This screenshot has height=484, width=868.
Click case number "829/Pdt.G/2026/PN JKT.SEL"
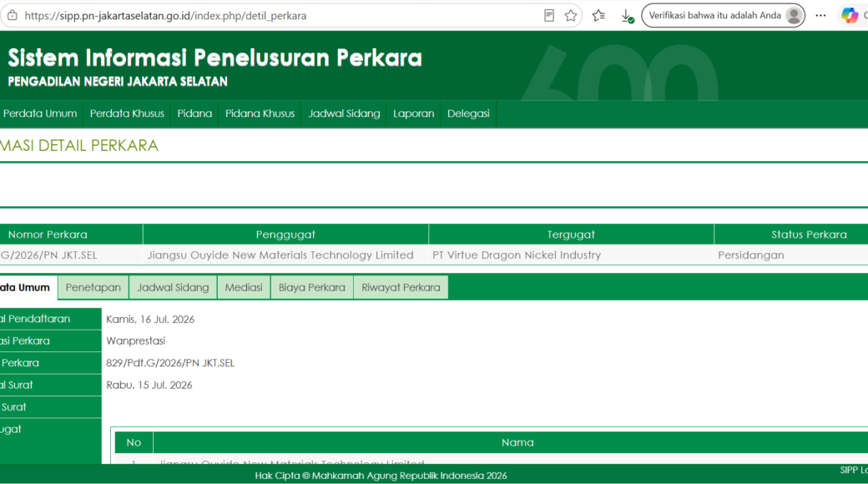(x=170, y=363)
